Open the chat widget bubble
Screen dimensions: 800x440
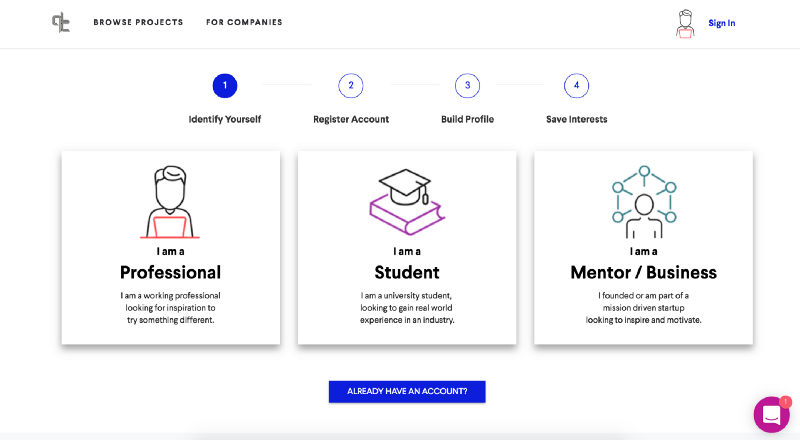tap(771, 414)
